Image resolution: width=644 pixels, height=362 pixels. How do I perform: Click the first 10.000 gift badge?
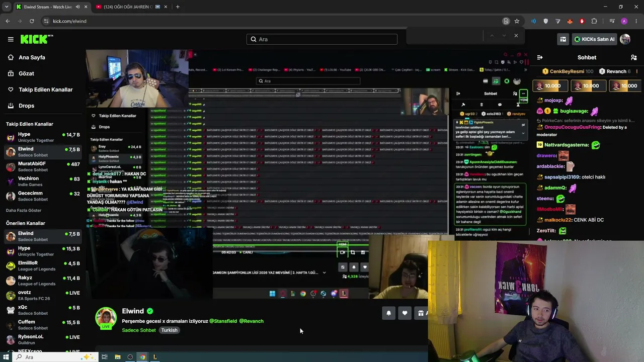pos(550,86)
